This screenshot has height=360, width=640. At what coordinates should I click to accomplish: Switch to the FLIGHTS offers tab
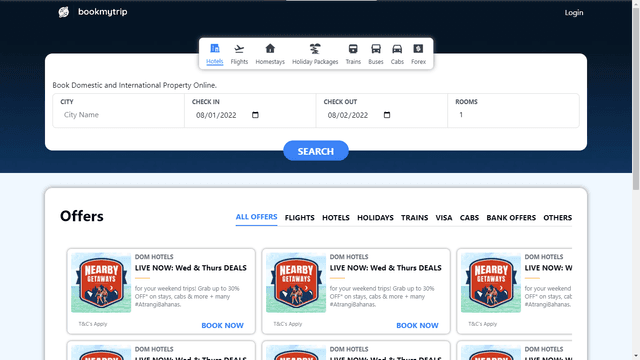(300, 218)
